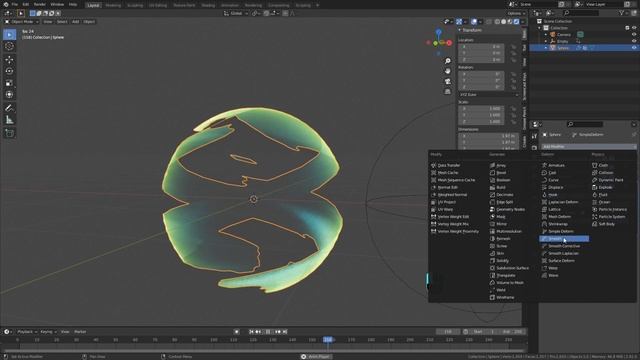The height and width of the screenshot is (360, 640).
Task: Open the Marker menu in timeline
Action: click(80, 332)
